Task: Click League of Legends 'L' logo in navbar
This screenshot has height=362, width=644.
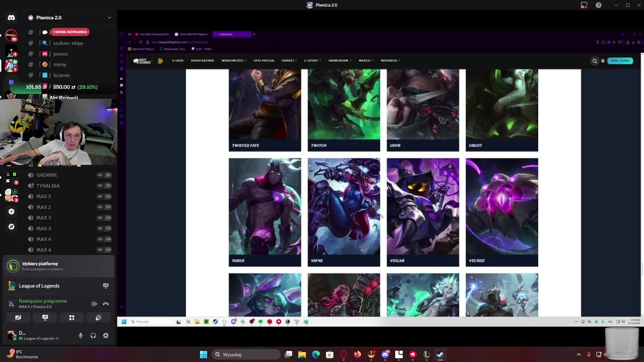Action: [x=160, y=61]
